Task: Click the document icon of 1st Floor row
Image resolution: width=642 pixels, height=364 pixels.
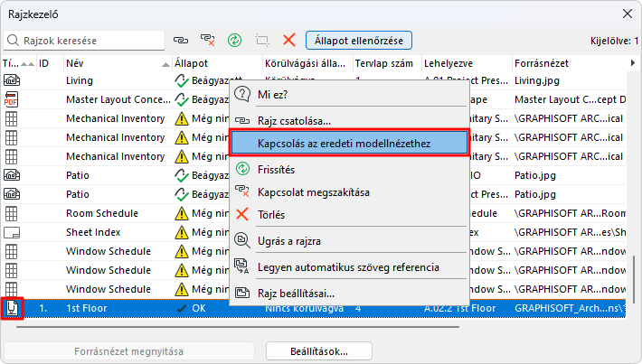Action: (12, 308)
